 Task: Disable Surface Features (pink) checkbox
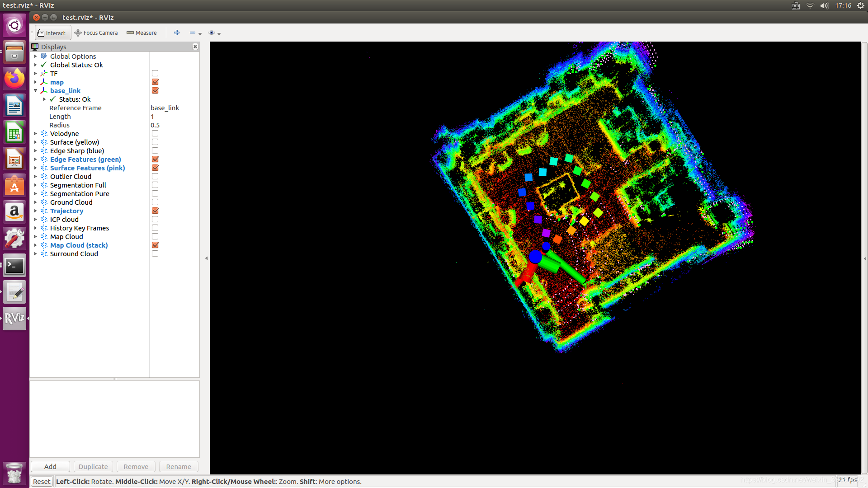[155, 168]
